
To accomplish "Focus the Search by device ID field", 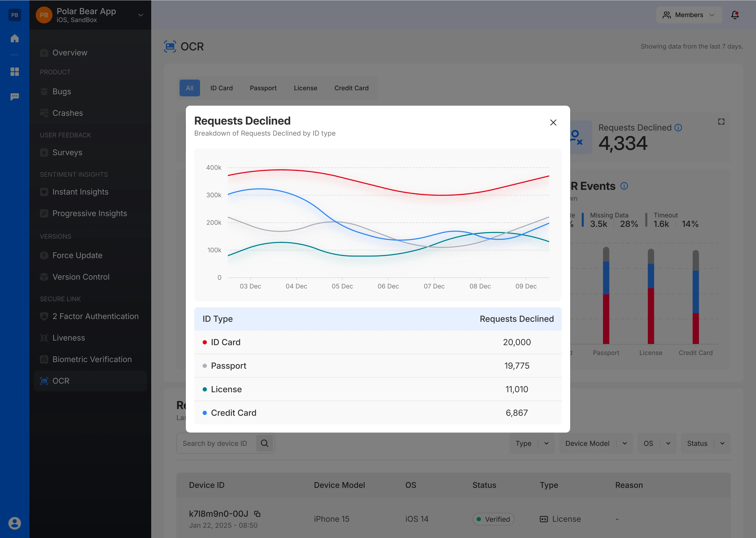I will pyautogui.click(x=215, y=443).
